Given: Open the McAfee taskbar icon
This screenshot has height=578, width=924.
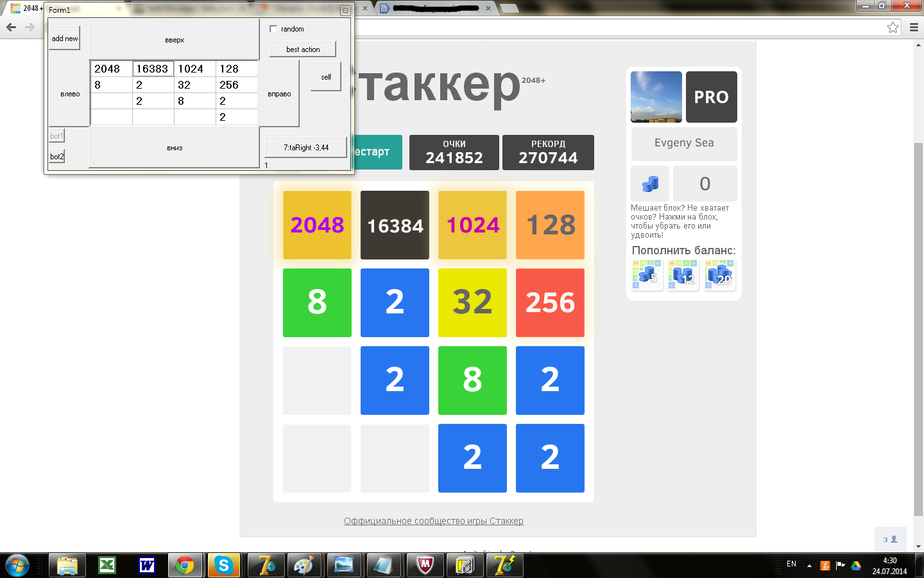Looking at the screenshot, I should coord(424,565).
